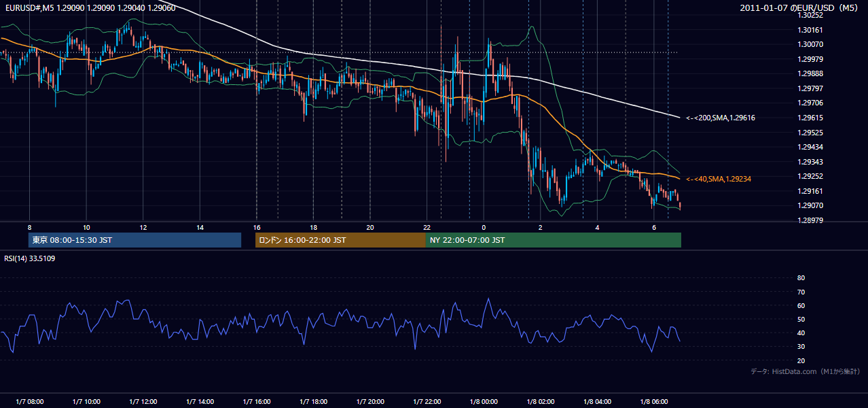The image size is (868, 408).
Task: Click the RSI 60 level label
Action: (801, 305)
